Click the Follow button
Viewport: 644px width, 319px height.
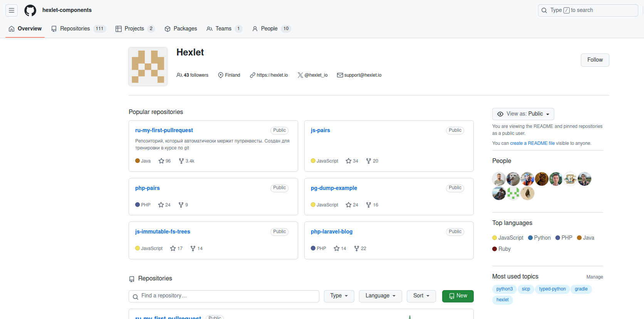[595, 60]
